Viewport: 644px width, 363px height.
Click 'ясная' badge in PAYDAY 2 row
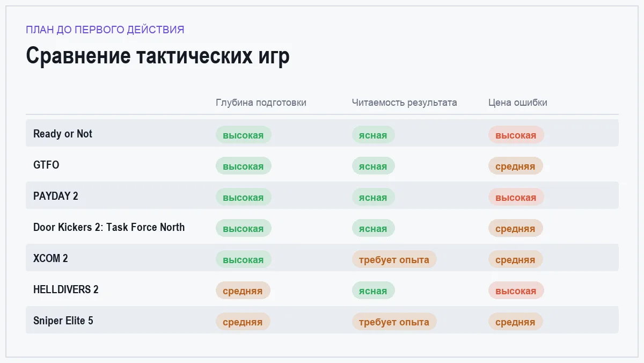coord(374,197)
